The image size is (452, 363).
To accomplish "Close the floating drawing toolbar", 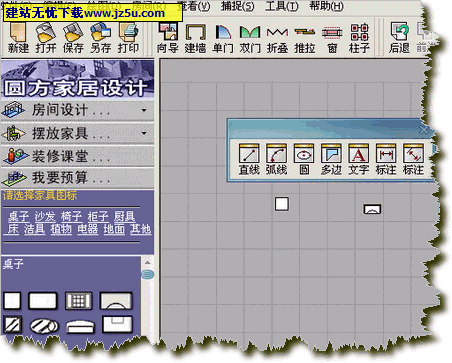I will point(424,130).
